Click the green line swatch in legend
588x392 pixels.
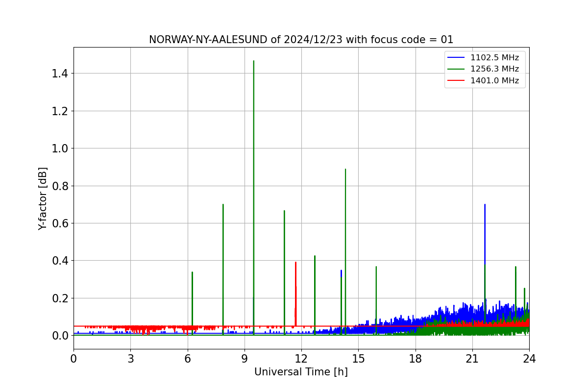(456, 69)
